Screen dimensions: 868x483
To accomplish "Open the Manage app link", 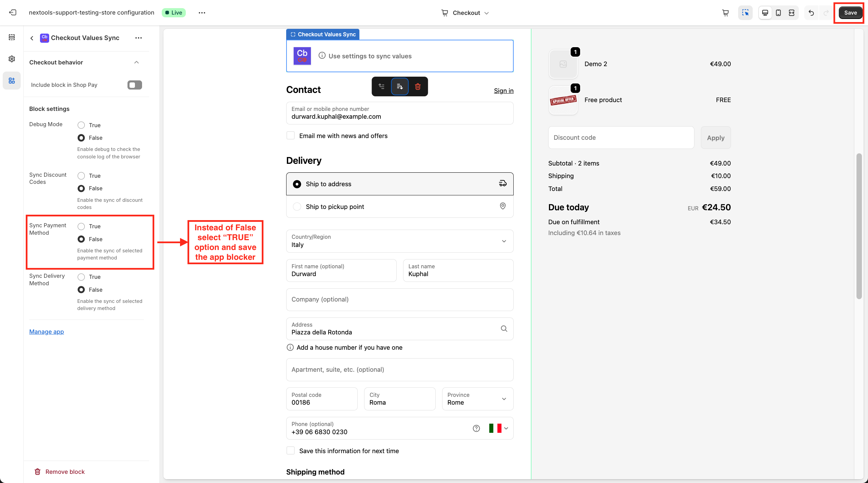I will pyautogui.click(x=46, y=332).
